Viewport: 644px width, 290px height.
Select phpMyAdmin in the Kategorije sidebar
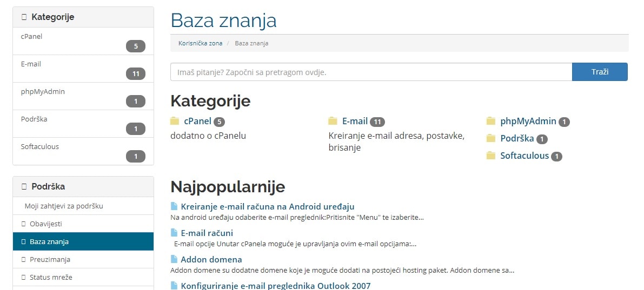point(83,96)
